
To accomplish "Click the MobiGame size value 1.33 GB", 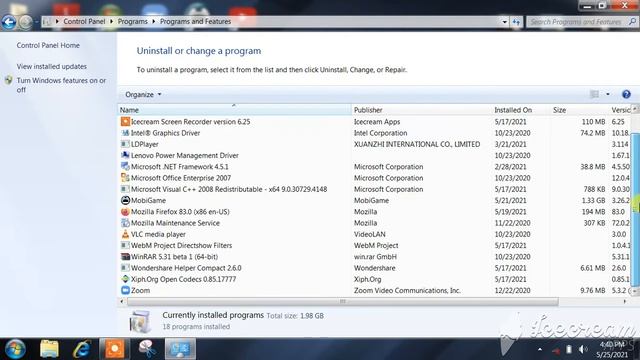I will (x=593, y=200).
